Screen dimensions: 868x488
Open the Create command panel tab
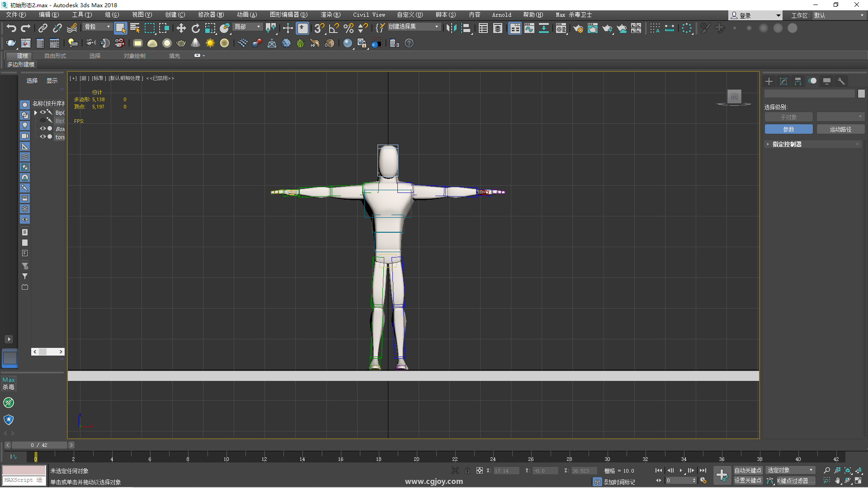pyautogui.click(x=769, y=81)
